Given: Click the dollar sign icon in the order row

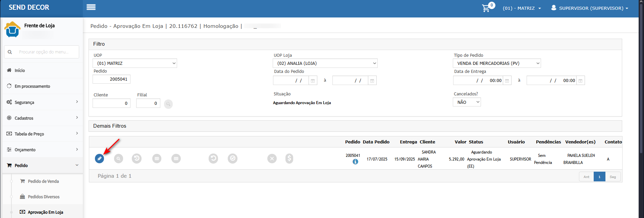Looking at the screenshot, I should [x=289, y=158].
